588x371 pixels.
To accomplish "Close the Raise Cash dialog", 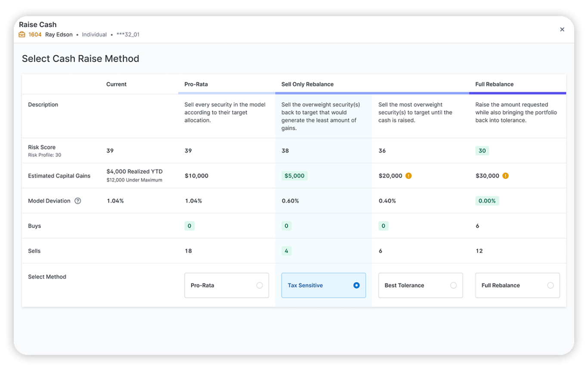I will point(562,29).
